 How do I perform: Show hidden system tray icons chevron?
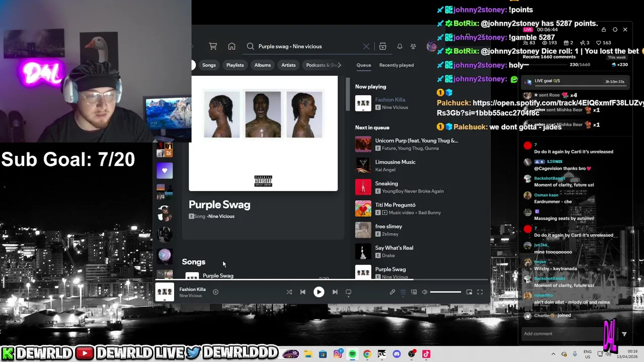553,354
